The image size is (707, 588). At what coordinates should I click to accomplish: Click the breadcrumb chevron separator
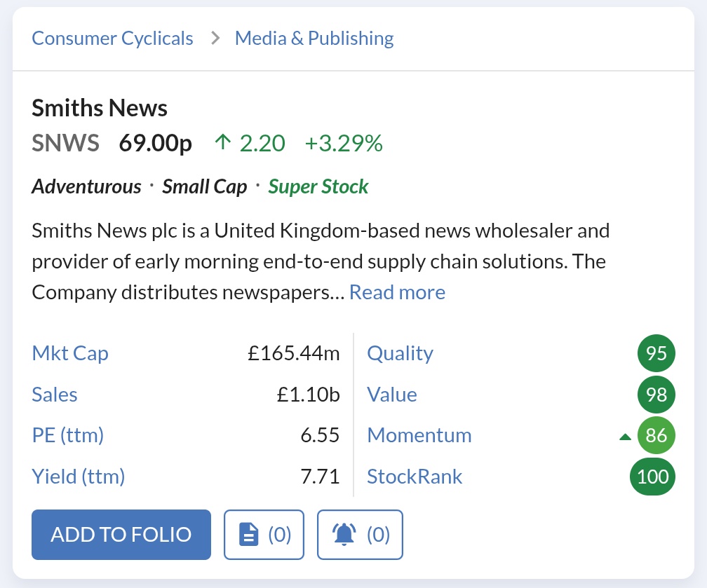pyautogui.click(x=215, y=39)
